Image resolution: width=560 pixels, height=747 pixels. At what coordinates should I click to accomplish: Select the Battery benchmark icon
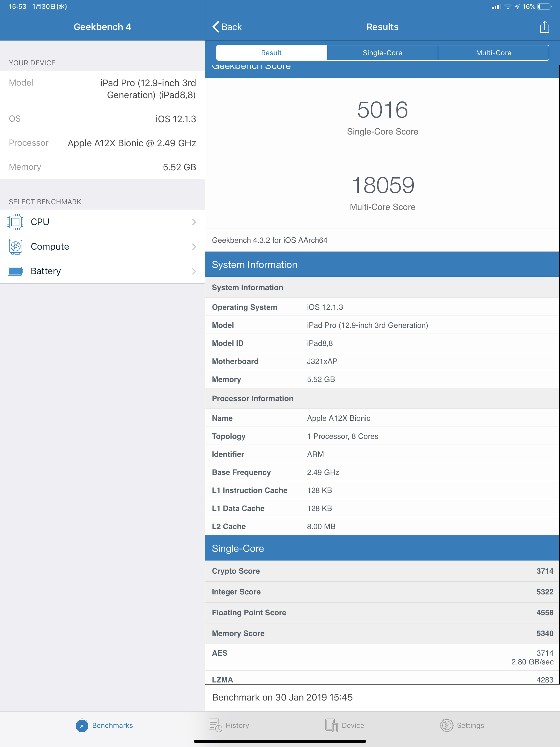click(x=15, y=271)
